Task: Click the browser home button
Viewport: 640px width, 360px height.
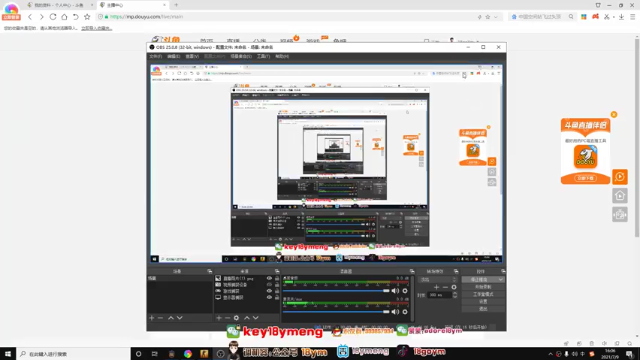Action: coord(64,17)
